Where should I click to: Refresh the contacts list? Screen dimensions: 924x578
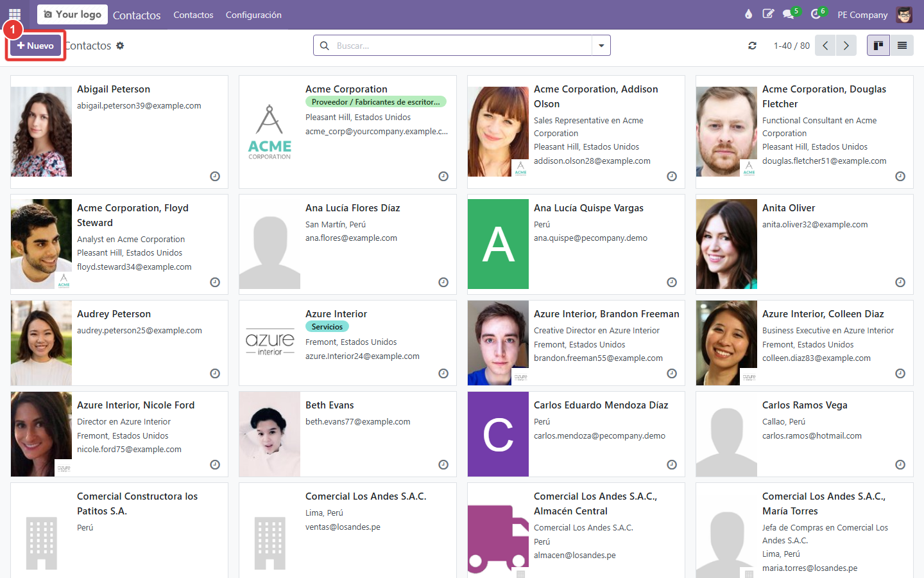pos(752,46)
